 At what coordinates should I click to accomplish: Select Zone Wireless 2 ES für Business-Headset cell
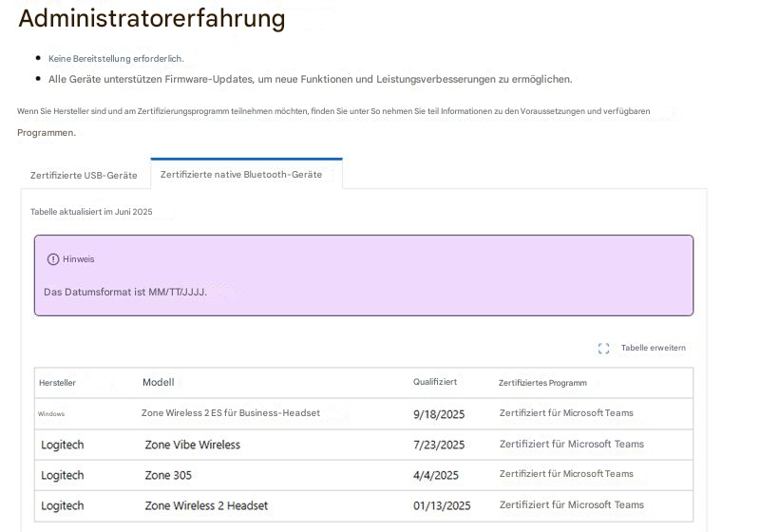231,413
